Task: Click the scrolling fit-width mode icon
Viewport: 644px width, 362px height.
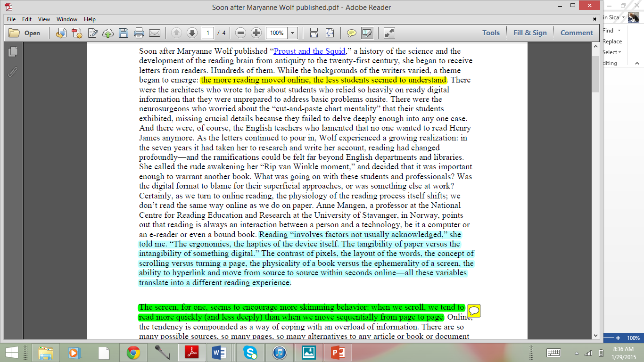Action: coord(314,33)
